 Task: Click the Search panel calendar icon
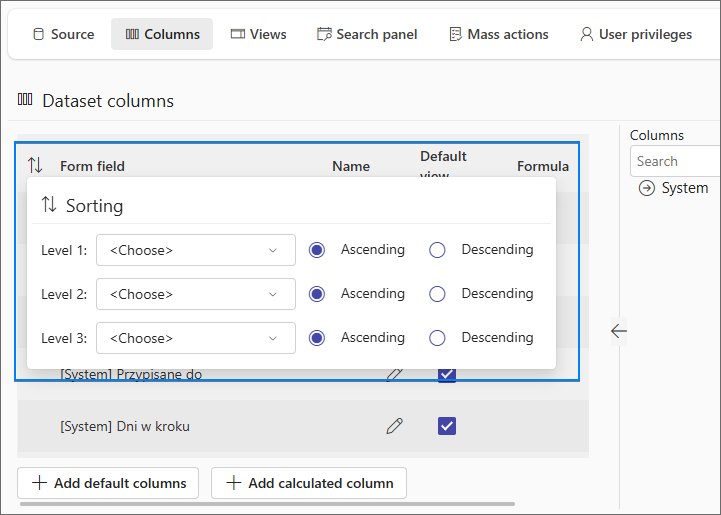click(324, 34)
